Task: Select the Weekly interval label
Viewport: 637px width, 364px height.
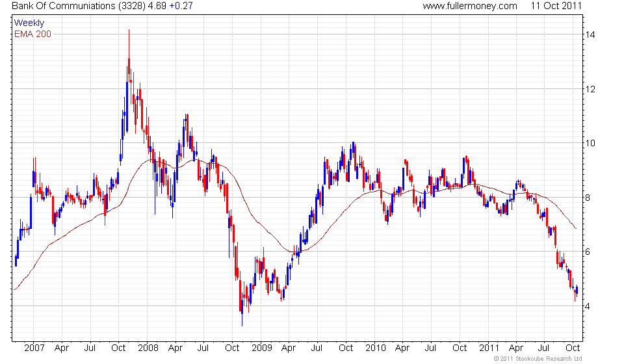Action: click(x=29, y=23)
